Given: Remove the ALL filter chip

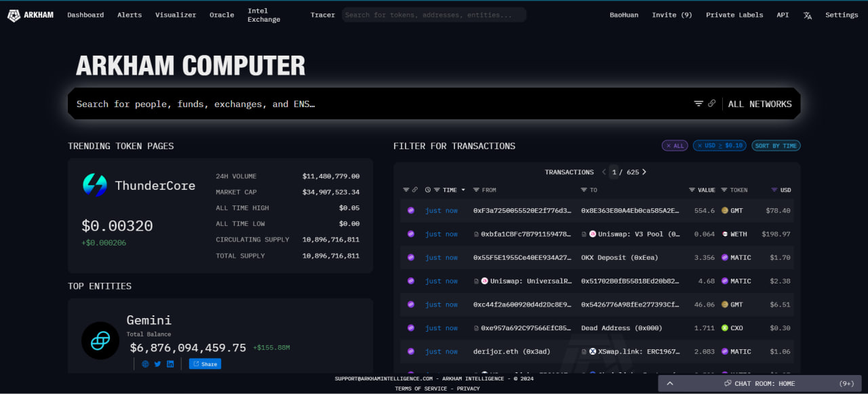Looking at the screenshot, I should 675,146.
